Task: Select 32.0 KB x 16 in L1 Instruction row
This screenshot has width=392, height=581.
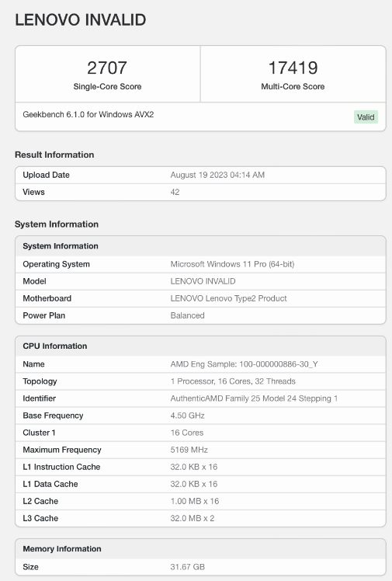Action: (193, 467)
